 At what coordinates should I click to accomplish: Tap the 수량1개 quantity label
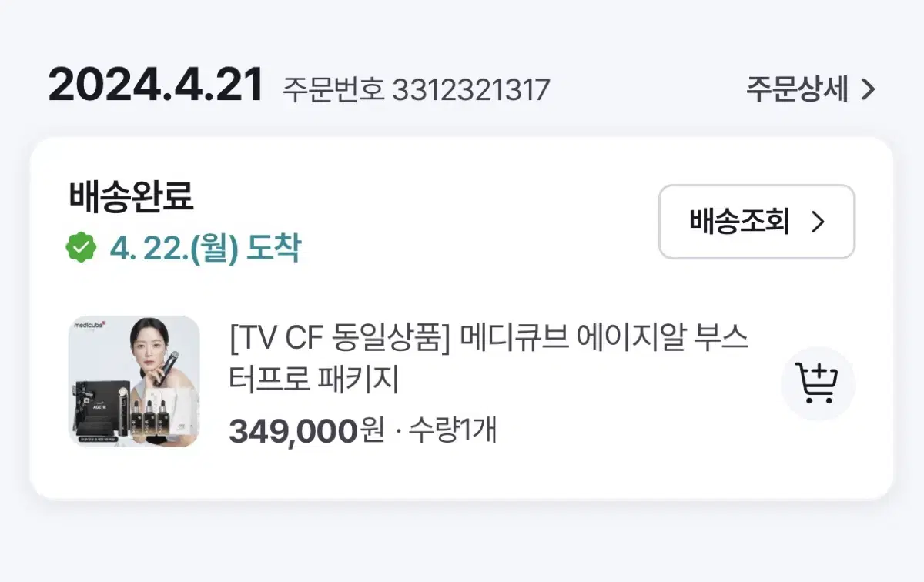pos(451,430)
